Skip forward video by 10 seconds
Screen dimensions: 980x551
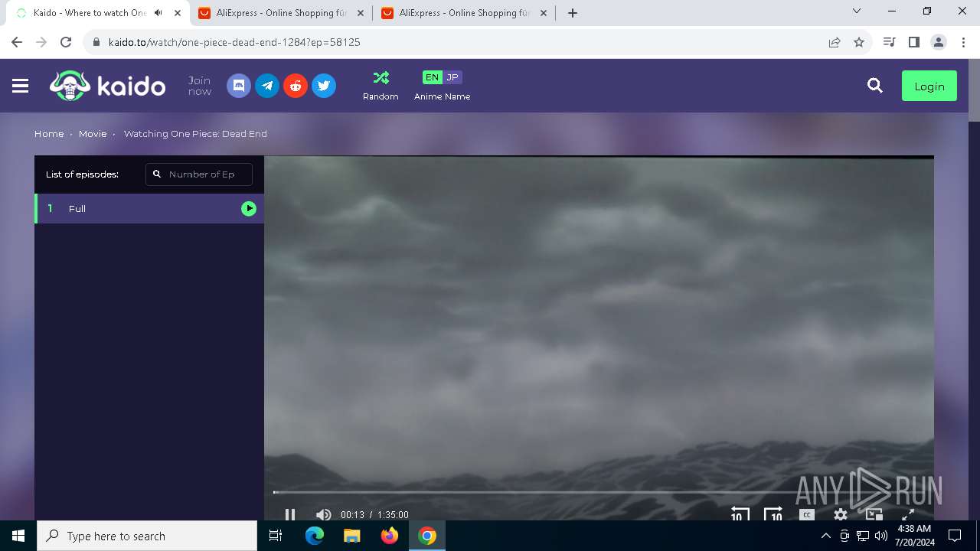pyautogui.click(x=773, y=515)
